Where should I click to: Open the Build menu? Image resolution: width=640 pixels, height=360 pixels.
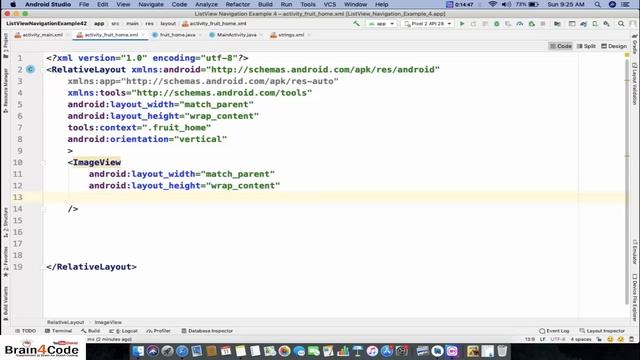tap(265, 4)
